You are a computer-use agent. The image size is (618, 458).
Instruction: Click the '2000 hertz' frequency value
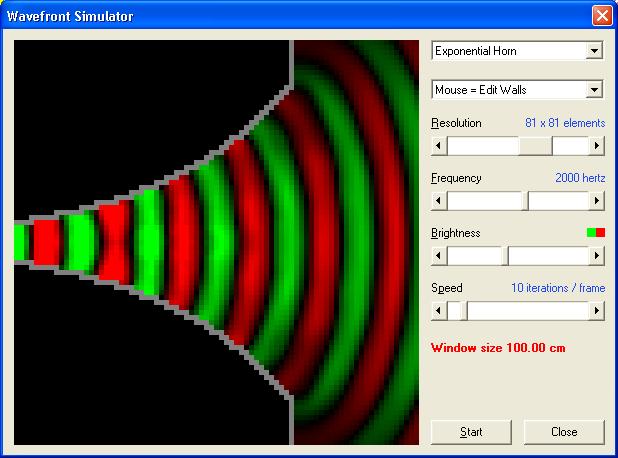580,178
